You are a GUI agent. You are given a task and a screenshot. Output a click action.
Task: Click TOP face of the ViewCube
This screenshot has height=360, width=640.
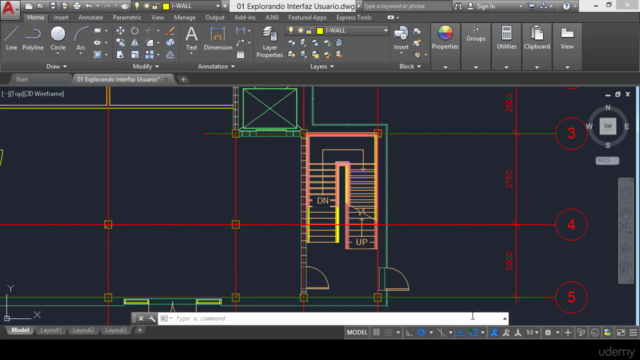point(608,126)
